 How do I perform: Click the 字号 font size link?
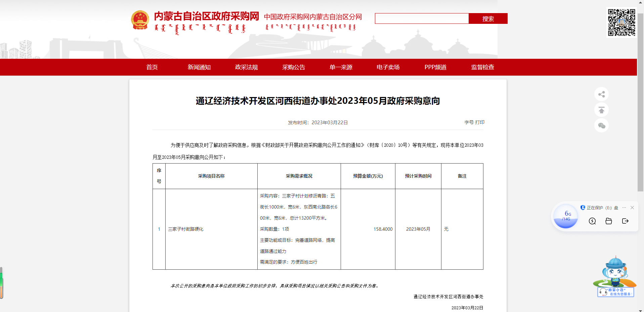pos(469,122)
